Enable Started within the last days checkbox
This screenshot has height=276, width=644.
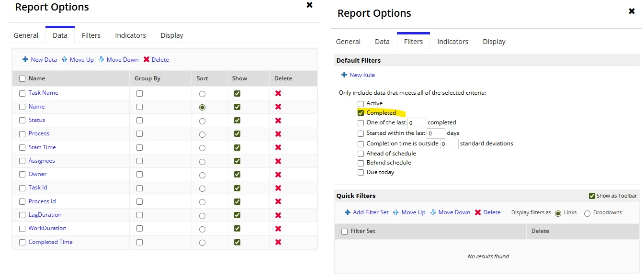(361, 133)
